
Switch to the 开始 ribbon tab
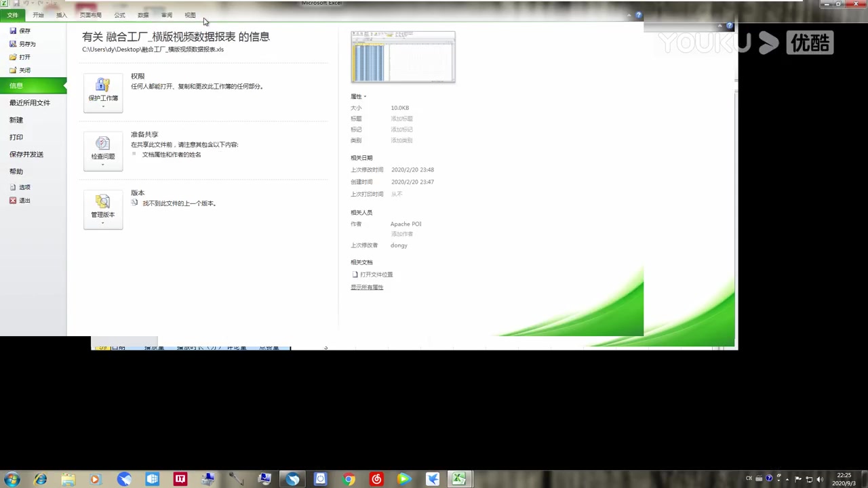(x=38, y=15)
